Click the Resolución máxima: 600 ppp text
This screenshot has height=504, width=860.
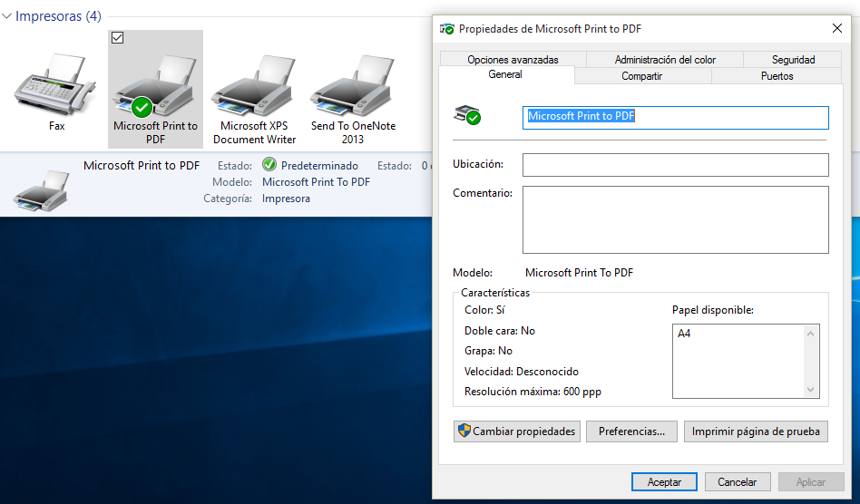tap(533, 392)
